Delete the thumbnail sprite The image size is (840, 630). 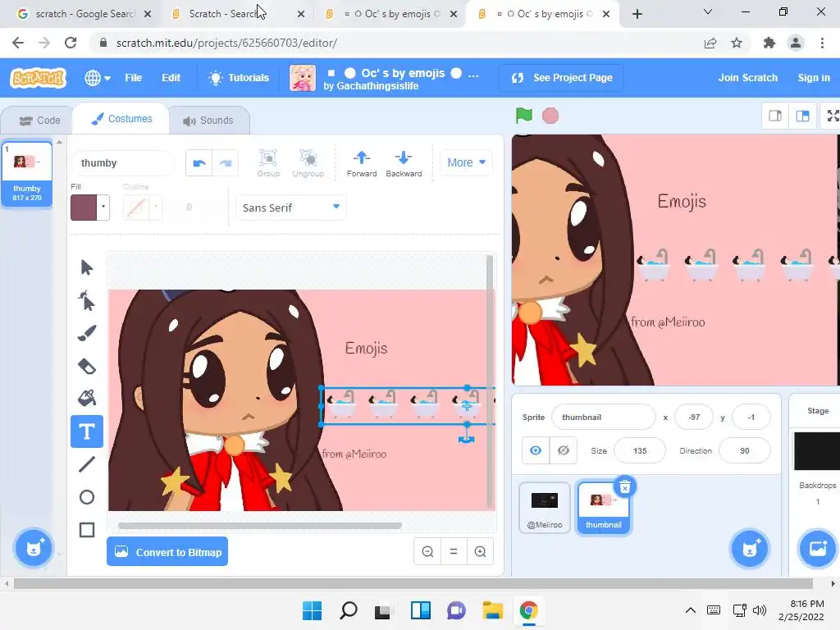tap(624, 487)
